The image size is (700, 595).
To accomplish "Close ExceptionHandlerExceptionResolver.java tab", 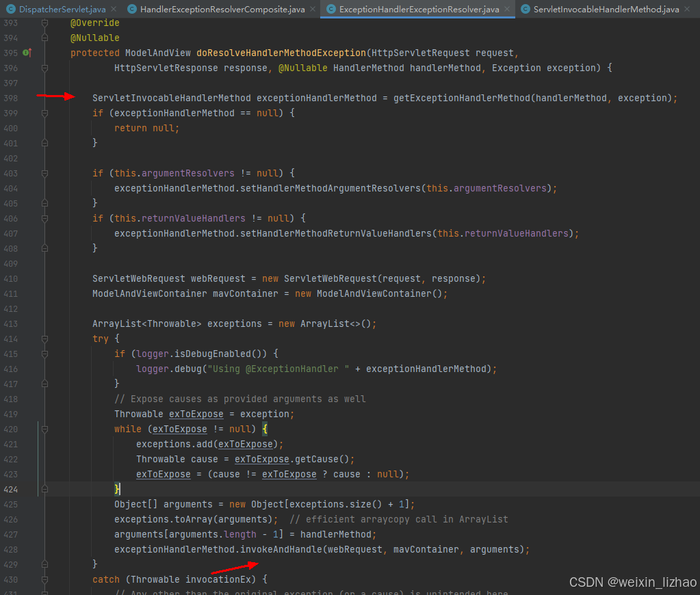I will [507, 9].
